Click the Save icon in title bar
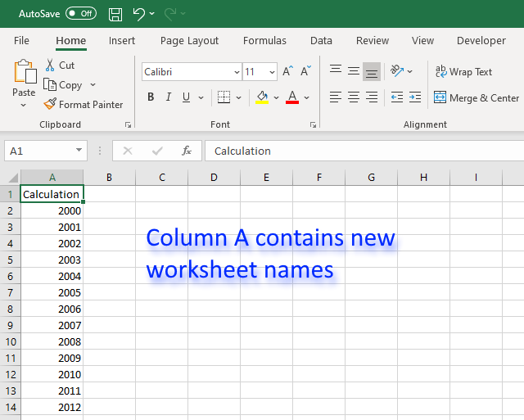Image resolution: width=524 pixels, height=420 pixels. tap(115, 14)
